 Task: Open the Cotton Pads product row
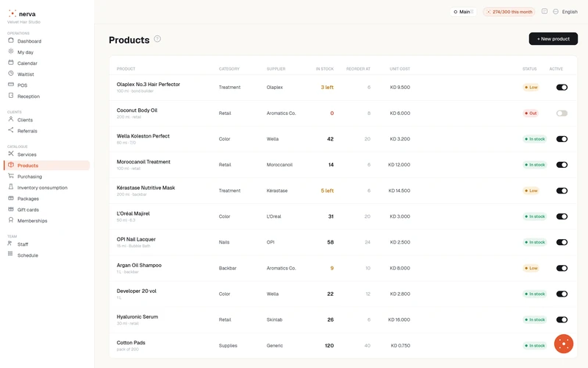[x=343, y=345]
